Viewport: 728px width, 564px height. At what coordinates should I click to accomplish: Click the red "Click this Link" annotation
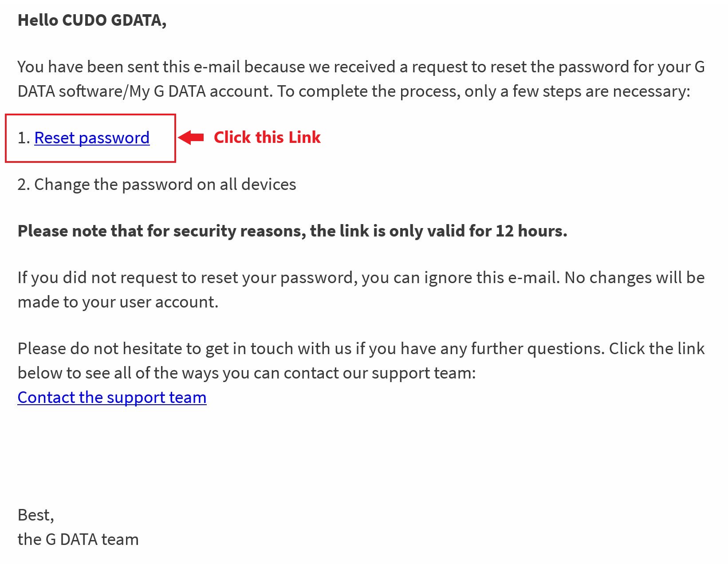[x=267, y=138]
